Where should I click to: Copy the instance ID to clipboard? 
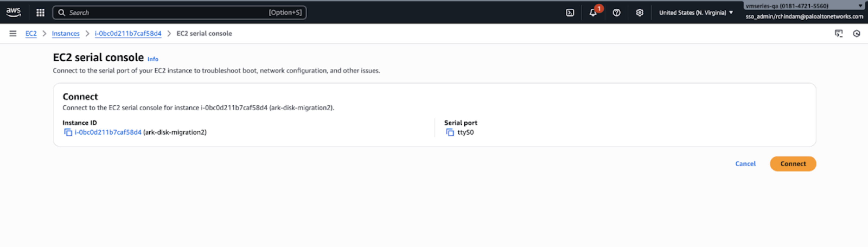pos(68,132)
